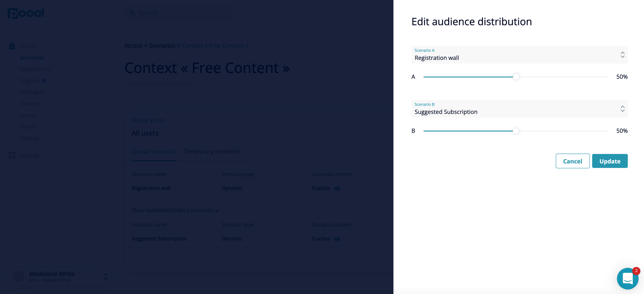Click the search magnifier icon
The height and width of the screenshot is (294, 644).
click(132, 13)
